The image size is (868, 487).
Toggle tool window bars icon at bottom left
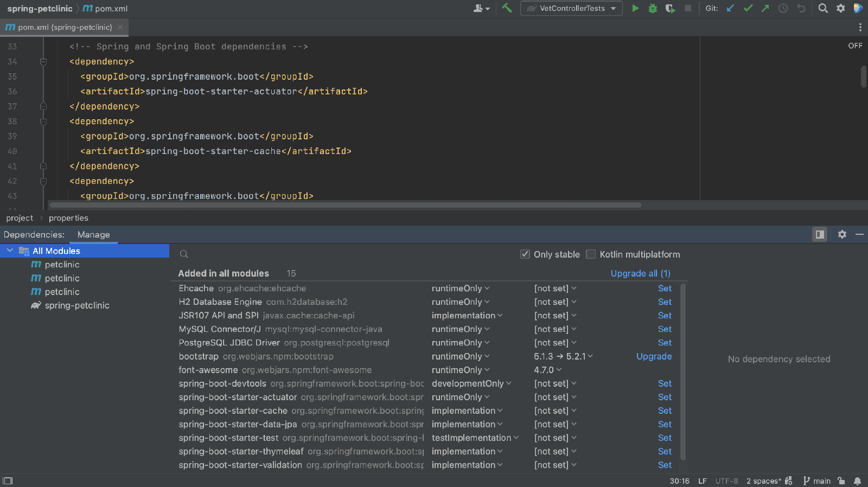(x=8, y=480)
